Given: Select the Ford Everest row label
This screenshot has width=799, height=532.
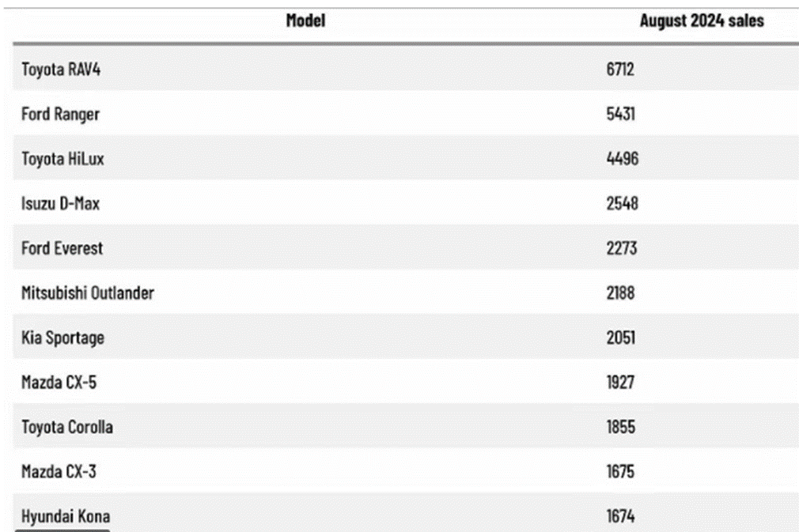Looking at the screenshot, I should (x=62, y=248).
